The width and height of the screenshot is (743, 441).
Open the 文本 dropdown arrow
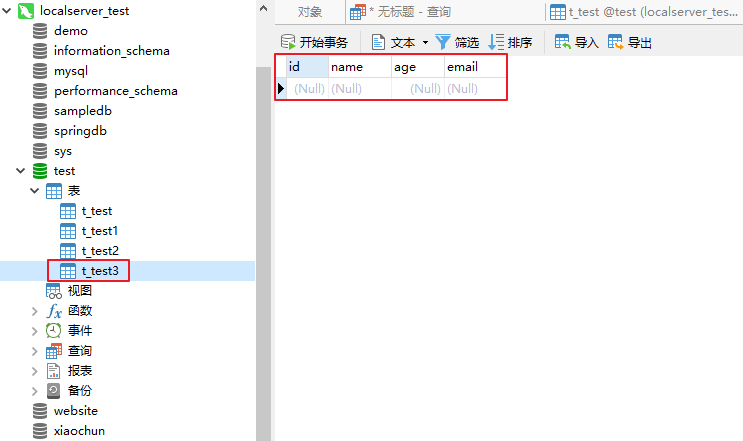pos(425,43)
